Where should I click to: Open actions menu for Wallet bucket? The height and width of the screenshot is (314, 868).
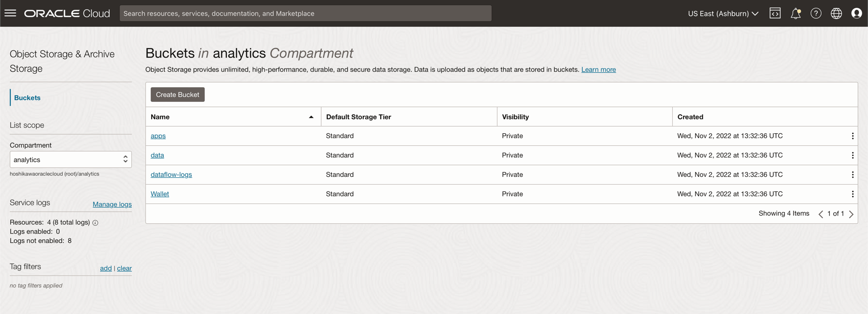(x=852, y=194)
